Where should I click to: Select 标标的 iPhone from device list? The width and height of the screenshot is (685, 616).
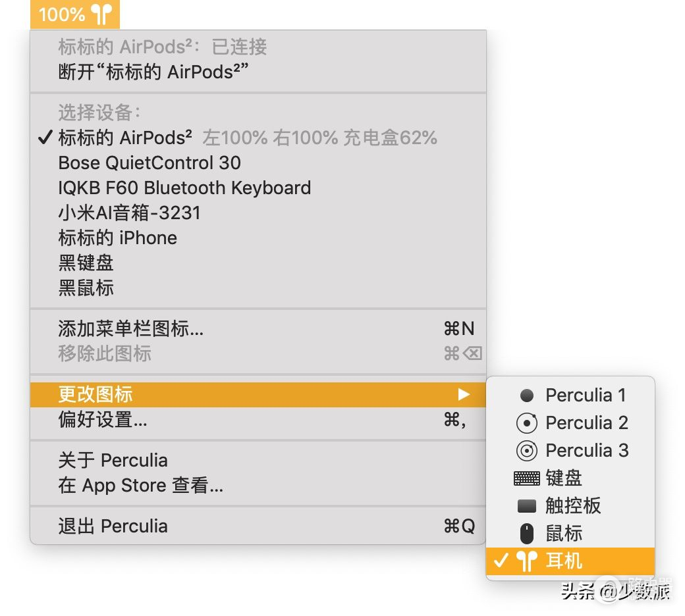[x=117, y=238]
